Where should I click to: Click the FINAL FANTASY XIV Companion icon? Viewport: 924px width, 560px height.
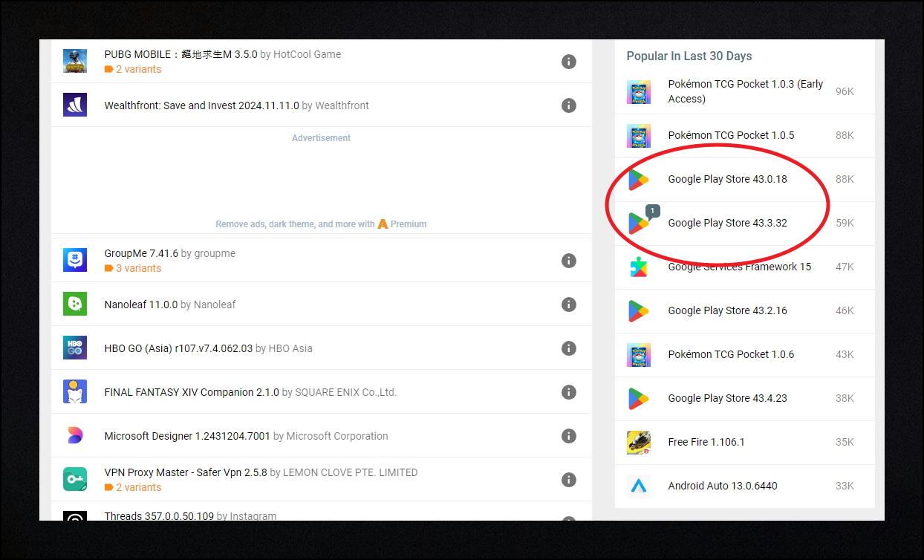pyautogui.click(x=75, y=391)
